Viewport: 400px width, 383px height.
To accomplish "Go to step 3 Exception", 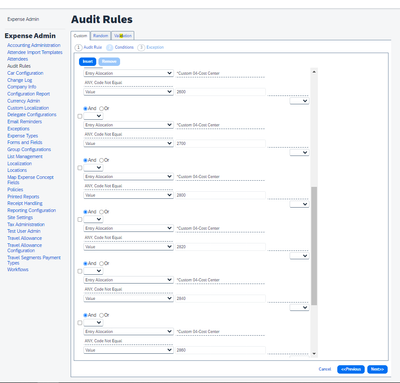I will [151, 47].
